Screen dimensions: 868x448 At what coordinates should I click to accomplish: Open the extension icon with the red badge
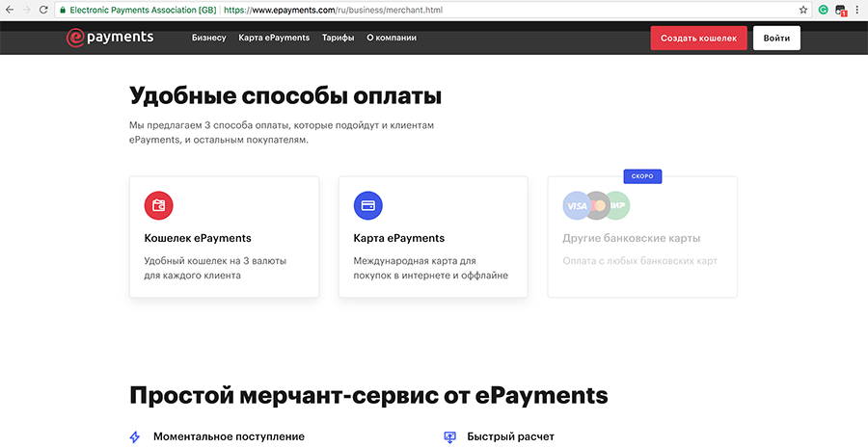click(841, 11)
